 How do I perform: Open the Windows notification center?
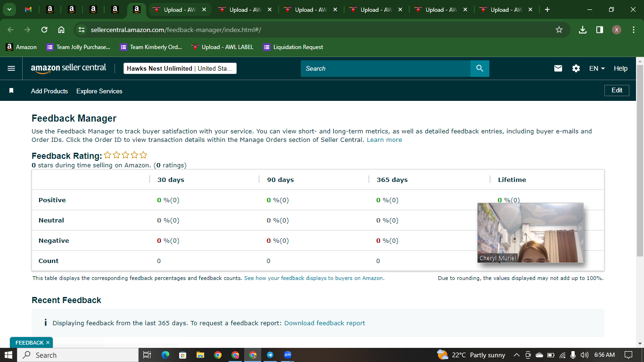[628, 355]
